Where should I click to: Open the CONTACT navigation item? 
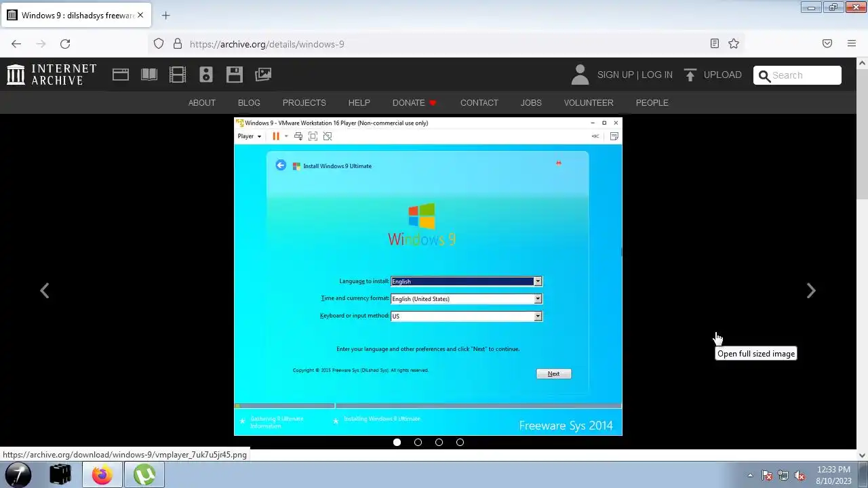click(x=479, y=102)
